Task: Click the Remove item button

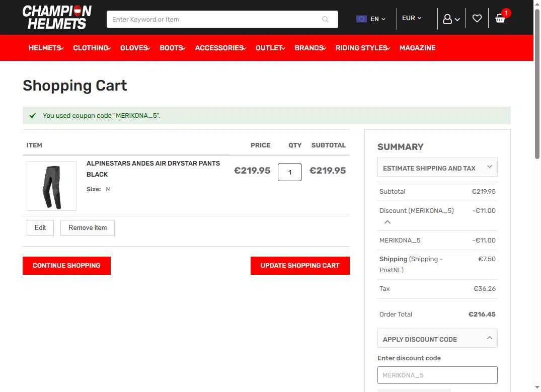Action: coord(87,228)
